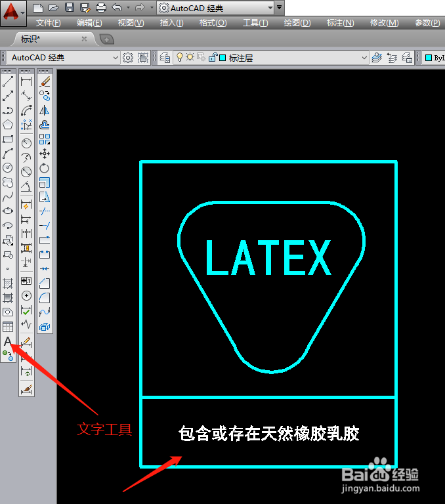The height and width of the screenshot is (504, 445).
Task: Click Make Object's Layer Current icon
Action: (377, 58)
